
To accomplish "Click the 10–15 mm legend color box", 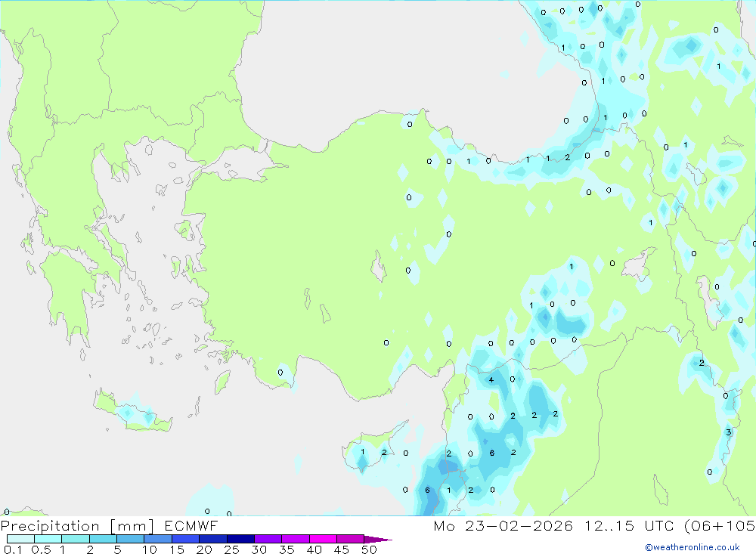I will [x=158, y=539].
